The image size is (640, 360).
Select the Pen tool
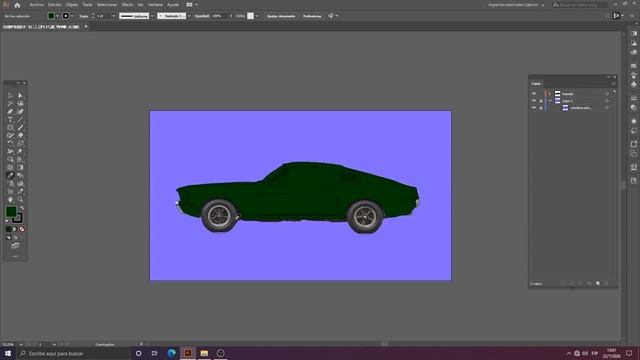10,111
